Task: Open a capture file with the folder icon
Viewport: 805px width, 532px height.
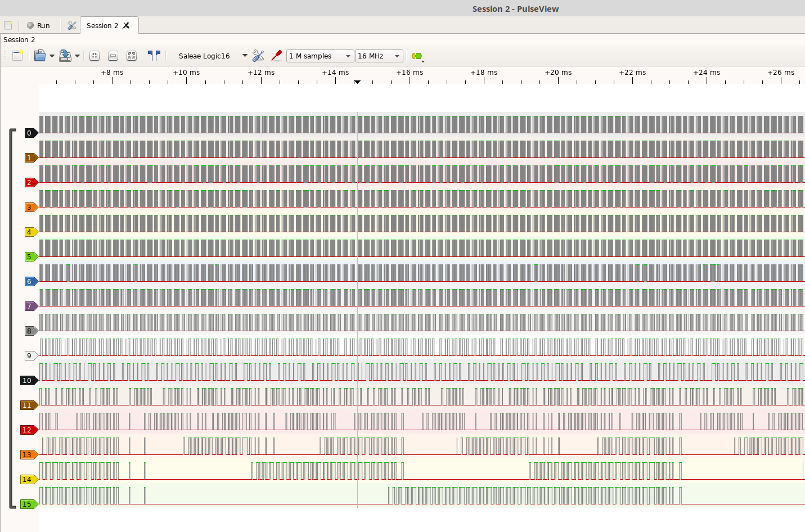Action: [39, 56]
